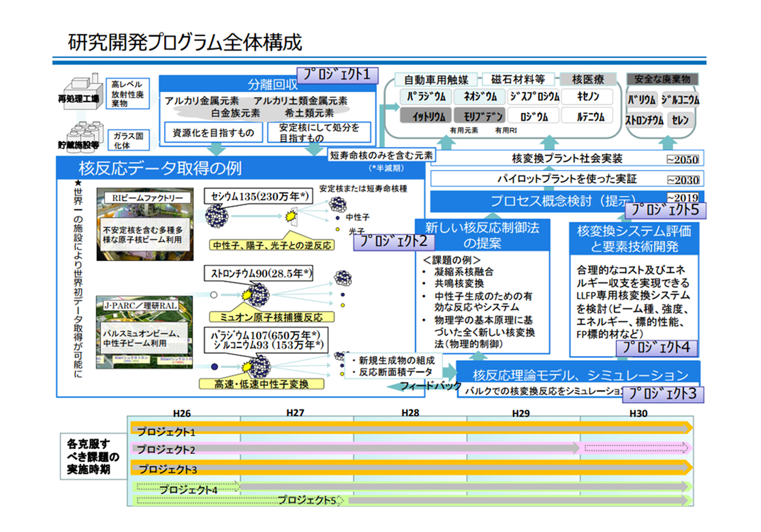Click the ガラス固化体 box

128,140
